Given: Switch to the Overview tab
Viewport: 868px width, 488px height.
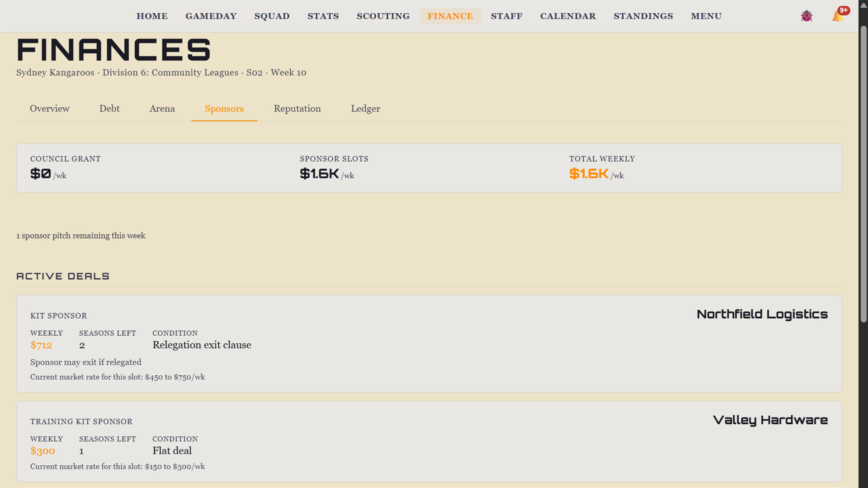Looking at the screenshot, I should pos(50,109).
